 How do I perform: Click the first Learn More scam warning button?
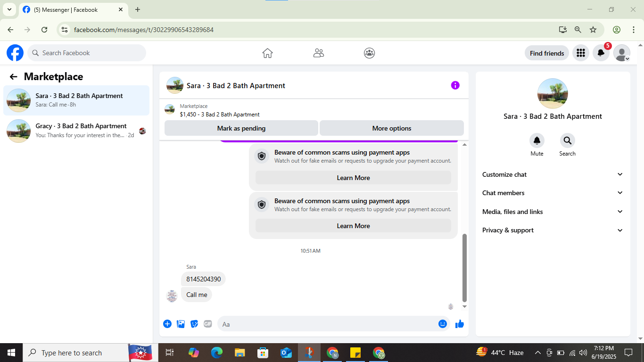click(353, 178)
